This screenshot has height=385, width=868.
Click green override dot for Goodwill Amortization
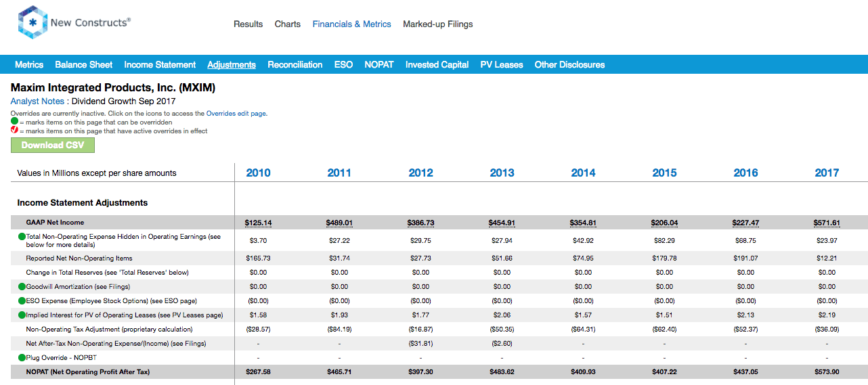[x=22, y=287]
